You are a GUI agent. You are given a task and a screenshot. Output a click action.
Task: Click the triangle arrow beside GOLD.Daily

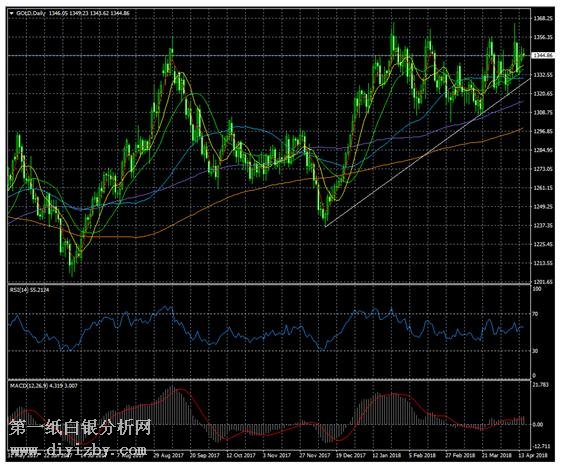click(x=12, y=13)
